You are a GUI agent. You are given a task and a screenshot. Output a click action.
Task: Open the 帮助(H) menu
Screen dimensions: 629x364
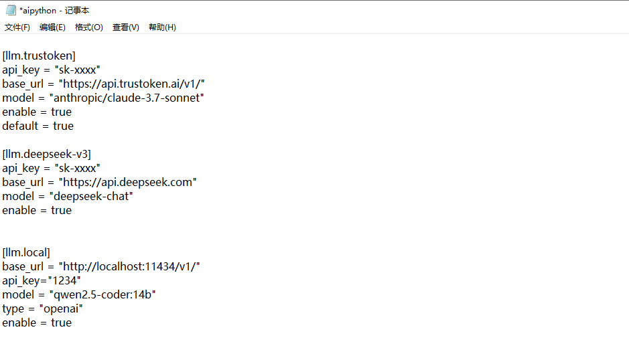[163, 27]
